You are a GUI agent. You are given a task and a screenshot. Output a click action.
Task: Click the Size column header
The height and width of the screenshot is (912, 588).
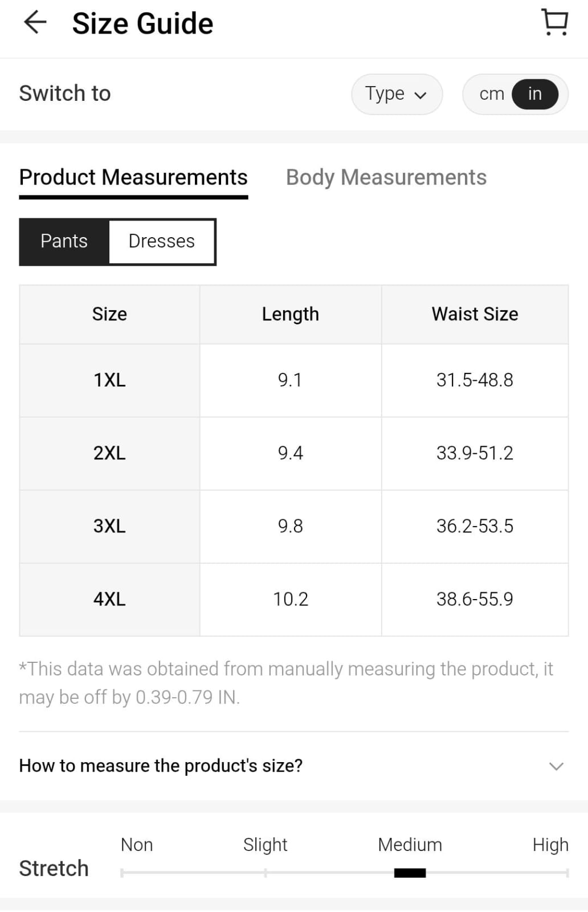coord(109,314)
